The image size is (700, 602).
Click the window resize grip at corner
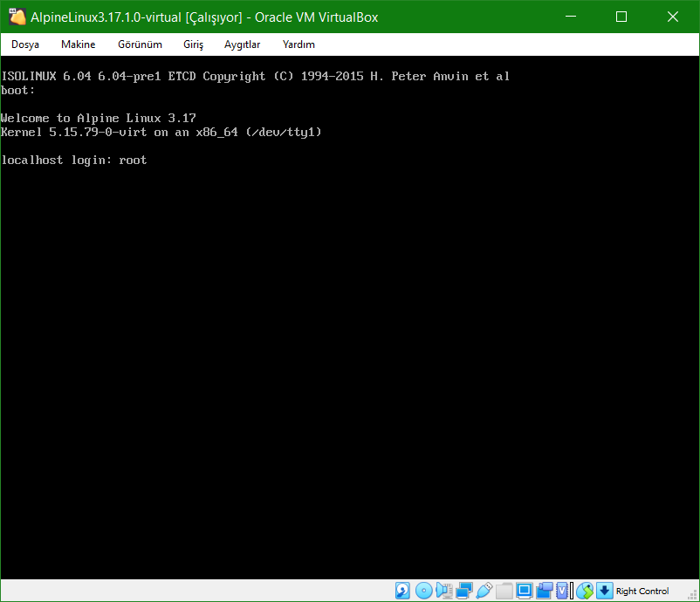pos(693,595)
